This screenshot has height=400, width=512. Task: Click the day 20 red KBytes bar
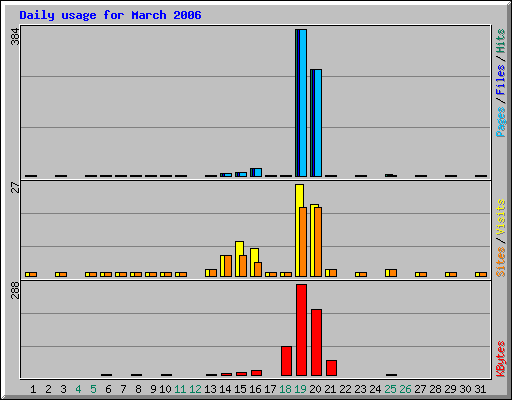(x=316, y=342)
